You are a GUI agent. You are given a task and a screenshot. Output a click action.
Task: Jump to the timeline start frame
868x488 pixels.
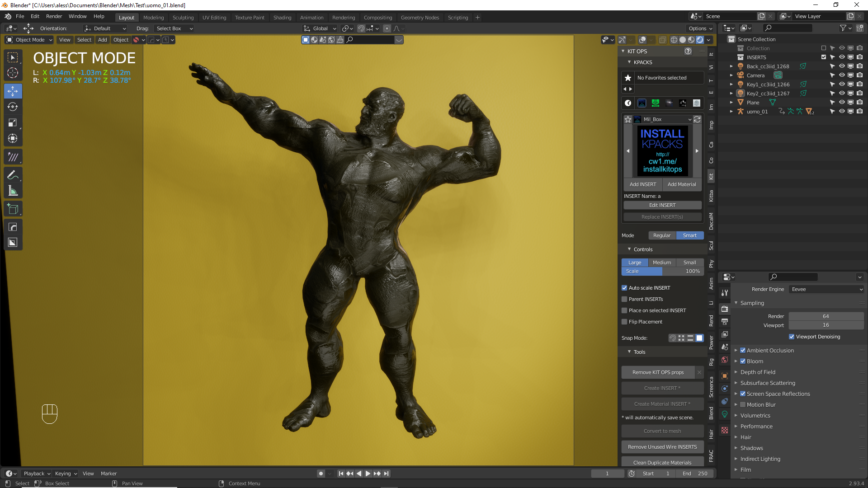[341, 474]
